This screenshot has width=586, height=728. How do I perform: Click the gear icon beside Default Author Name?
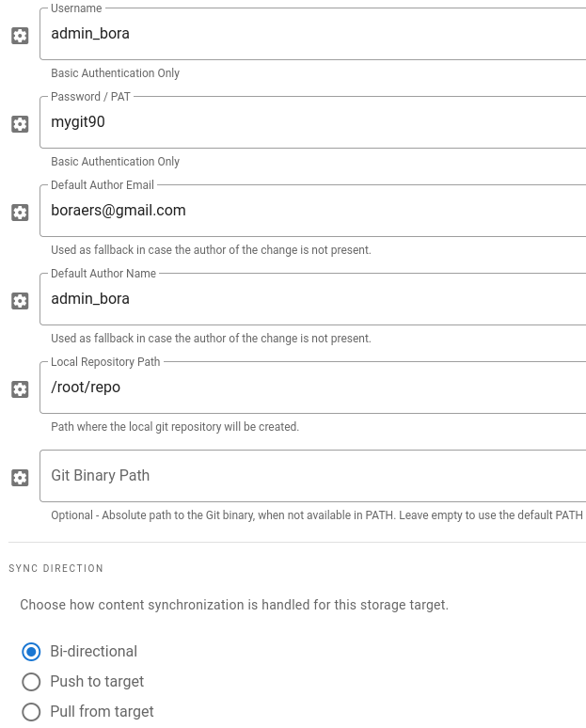click(20, 301)
